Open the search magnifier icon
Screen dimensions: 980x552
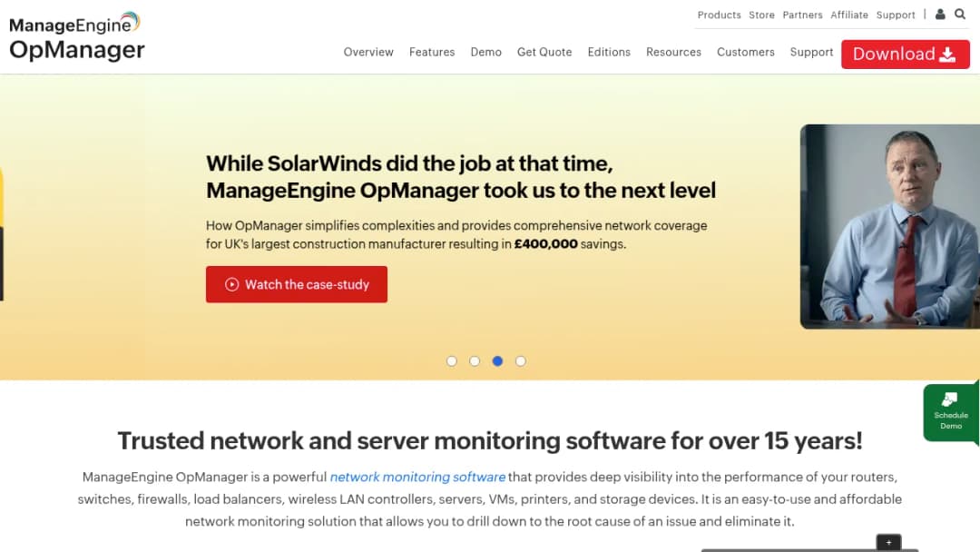pos(960,14)
